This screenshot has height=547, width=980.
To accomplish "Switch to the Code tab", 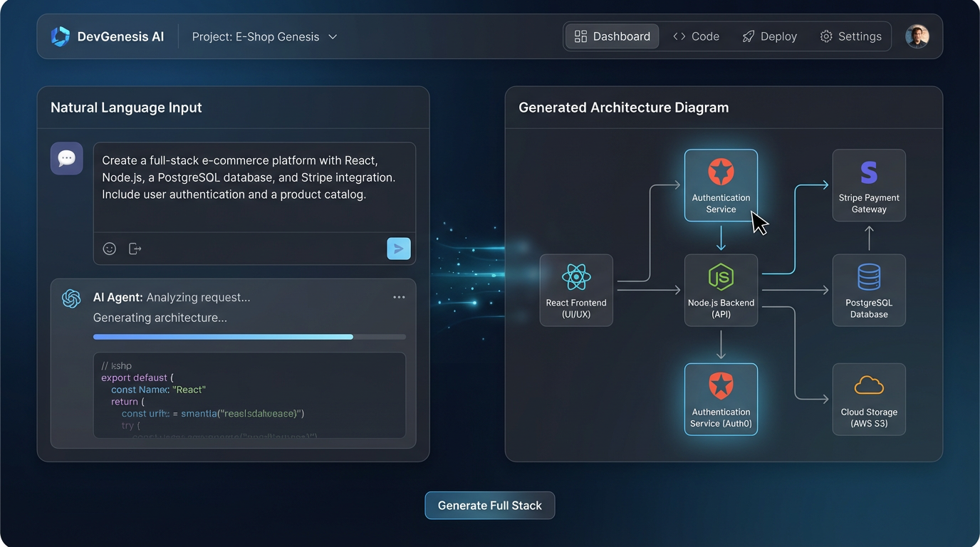I will tap(696, 36).
